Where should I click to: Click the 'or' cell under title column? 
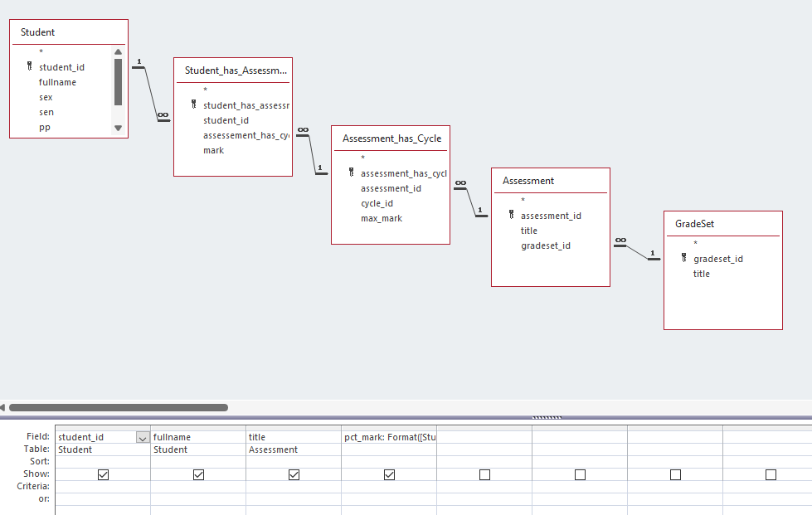point(294,499)
